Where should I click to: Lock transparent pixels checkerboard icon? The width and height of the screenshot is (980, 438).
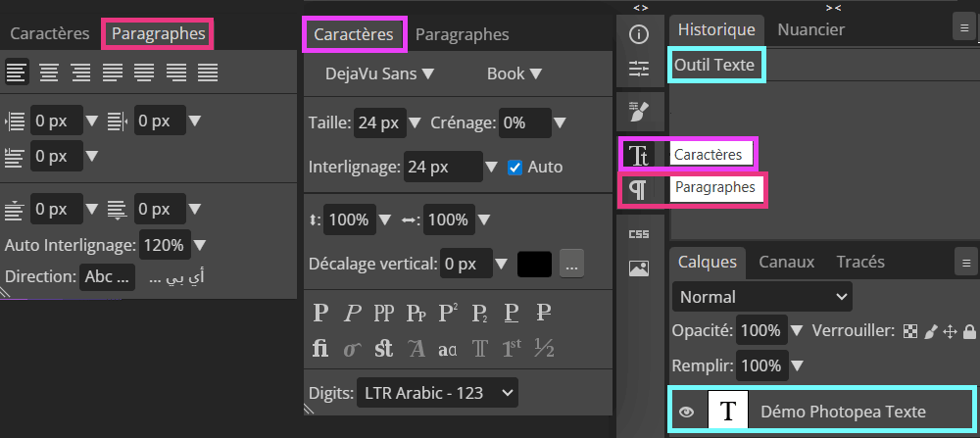910,331
